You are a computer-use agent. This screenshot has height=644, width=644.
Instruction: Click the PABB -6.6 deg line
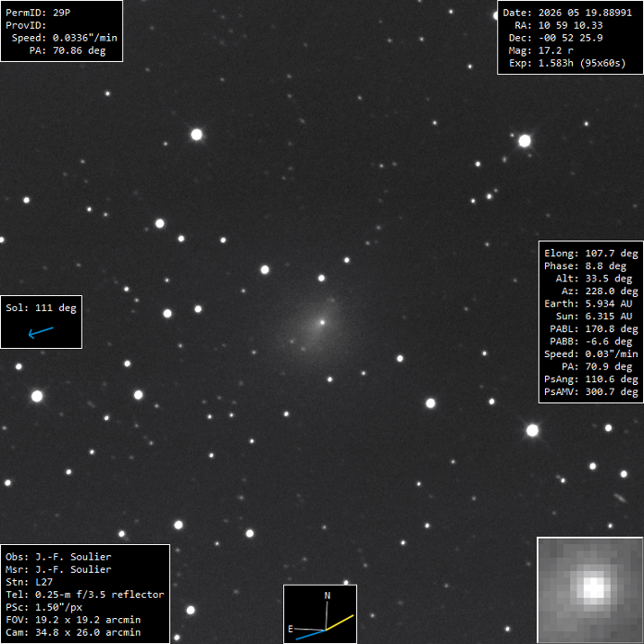coord(591,341)
